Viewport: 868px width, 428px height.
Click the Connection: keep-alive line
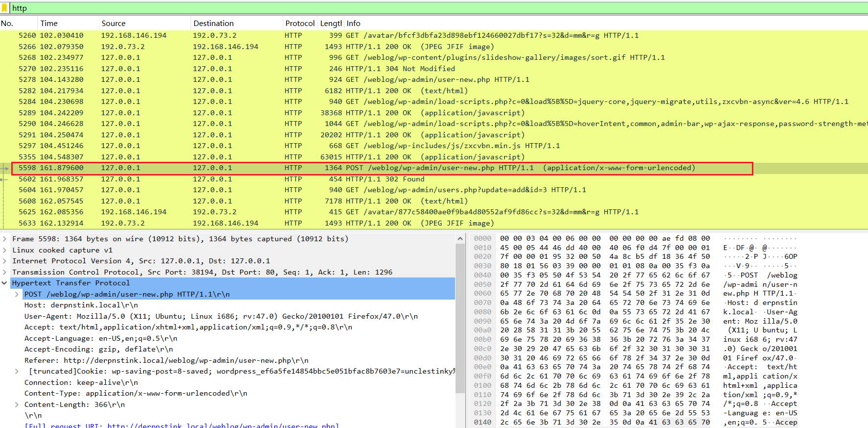tap(81, 383)
